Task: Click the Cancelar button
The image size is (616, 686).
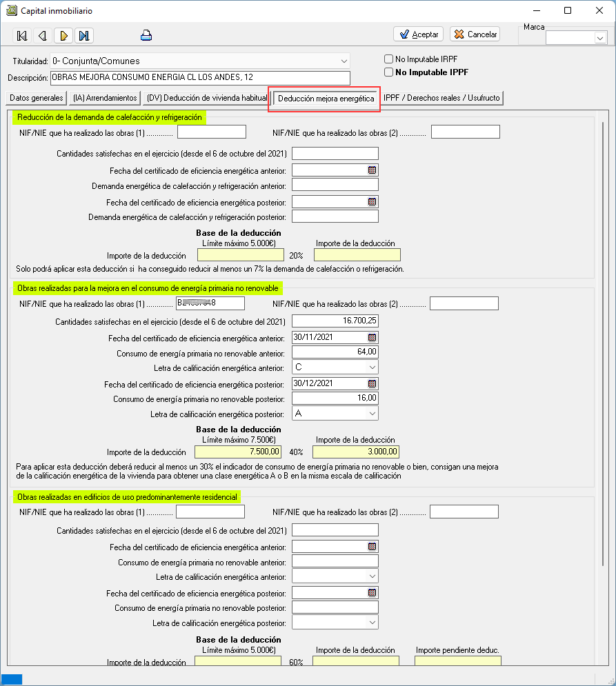Action: pos(475,34)
